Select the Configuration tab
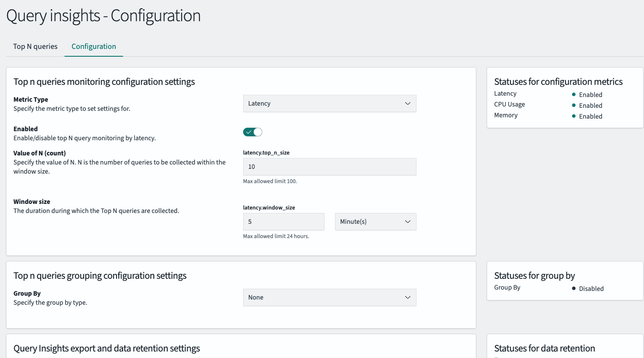644x358 pixels. click(x=94, y=46)
